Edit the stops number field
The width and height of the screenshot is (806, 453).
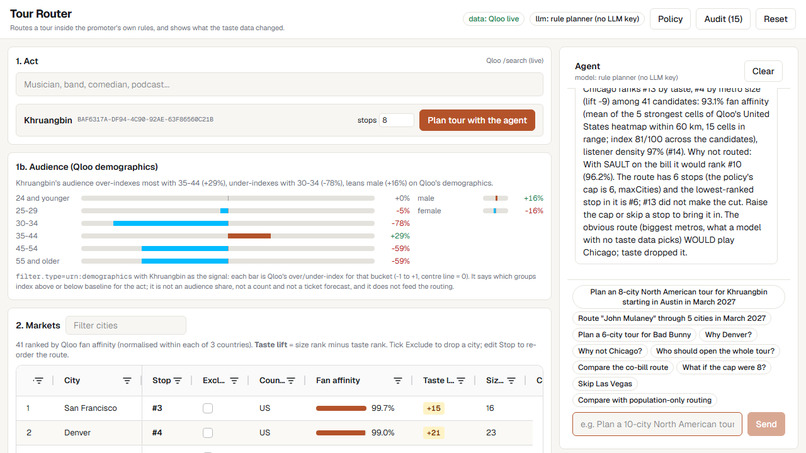(x=396, y=120)
